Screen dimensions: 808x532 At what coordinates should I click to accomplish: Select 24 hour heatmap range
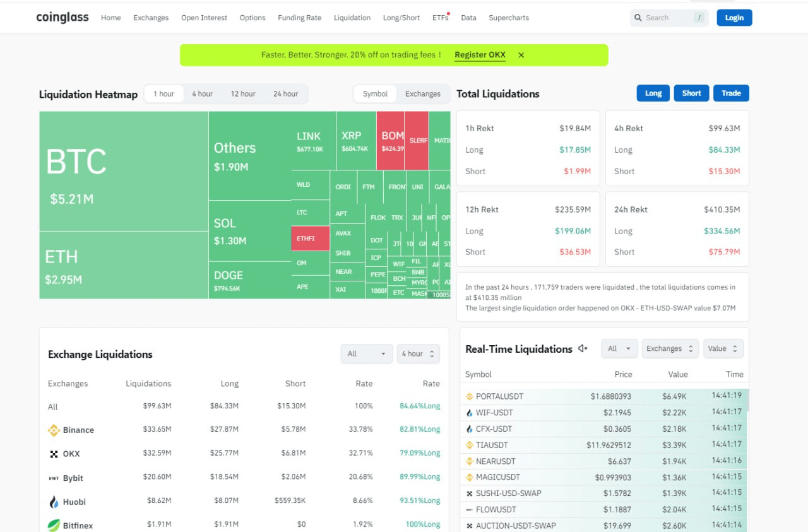tap(285, 93)
